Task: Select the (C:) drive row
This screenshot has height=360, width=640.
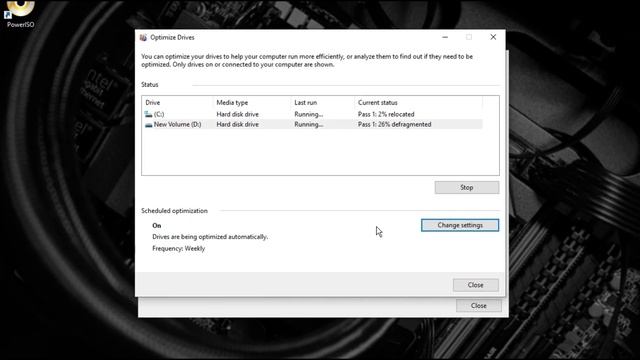Action: coord(312,114)
